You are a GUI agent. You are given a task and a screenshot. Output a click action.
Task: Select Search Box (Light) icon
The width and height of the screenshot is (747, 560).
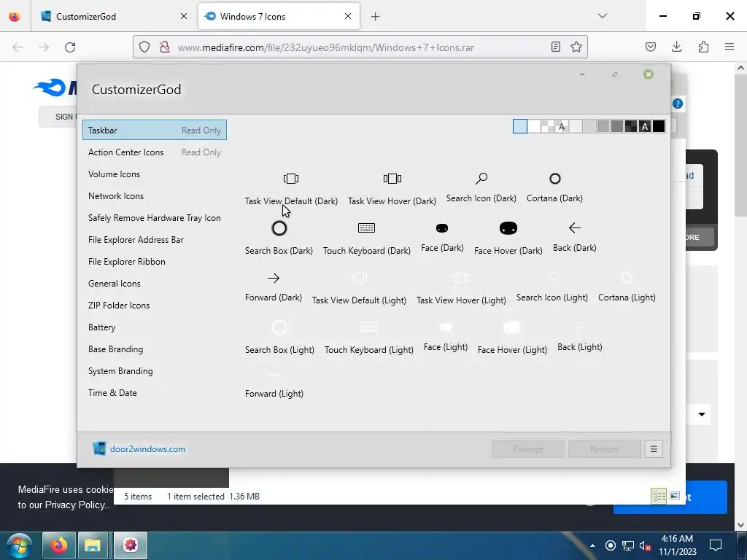click(x=279, y=327)
